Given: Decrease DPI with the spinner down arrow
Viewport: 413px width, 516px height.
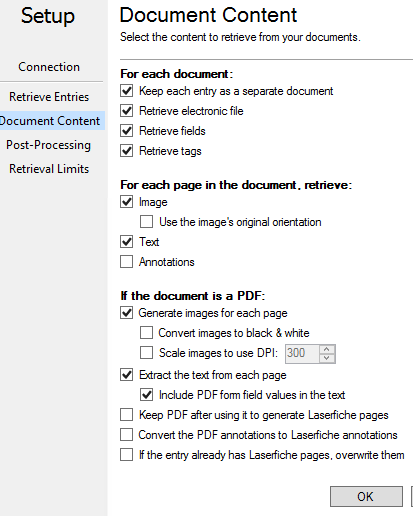Looking at the screenshot, I should pyautogui.click(x=327, y=358).
